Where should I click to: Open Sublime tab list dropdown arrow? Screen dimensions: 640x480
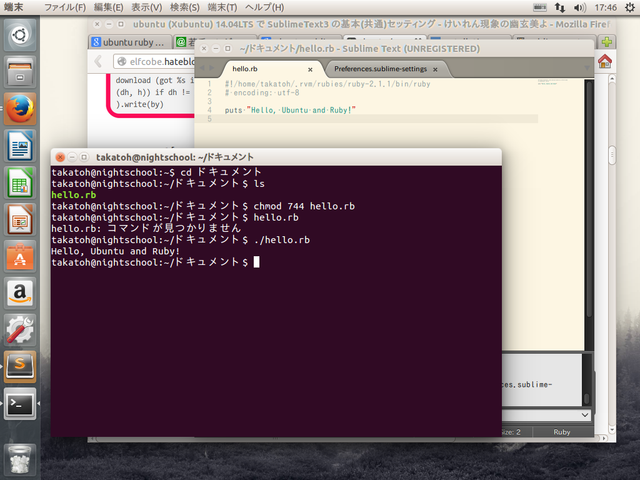tap(587, 68)
